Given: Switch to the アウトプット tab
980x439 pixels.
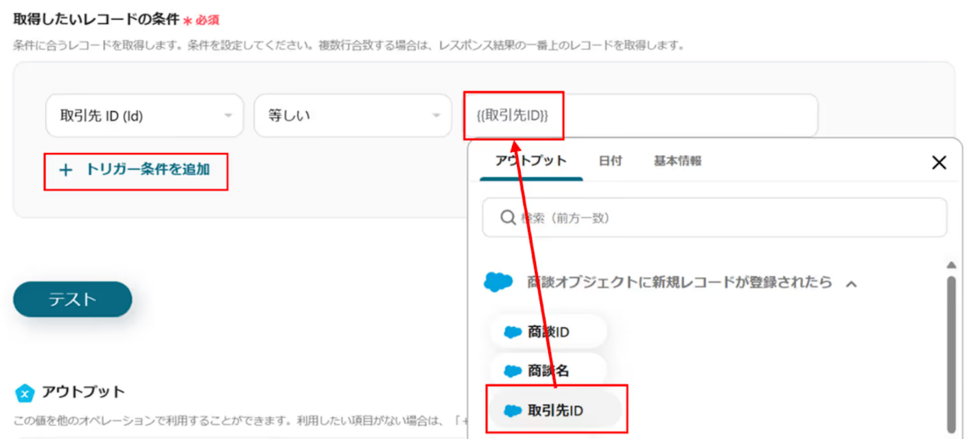Looking at the screenshot, I should click(x=531, y=160).
